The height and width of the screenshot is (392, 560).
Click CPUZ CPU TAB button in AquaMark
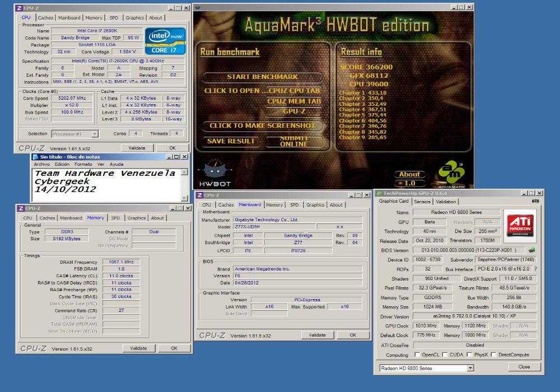pos(295,91)
